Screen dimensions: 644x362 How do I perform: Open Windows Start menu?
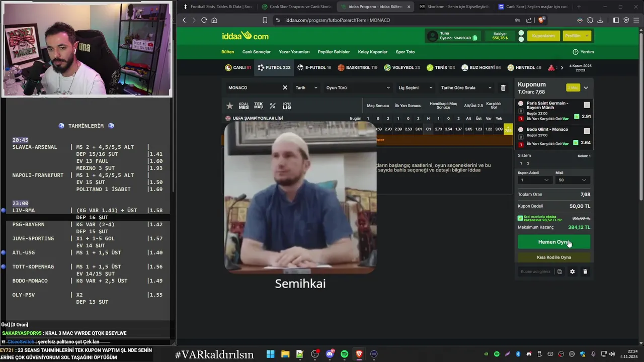tap(270, 354)
